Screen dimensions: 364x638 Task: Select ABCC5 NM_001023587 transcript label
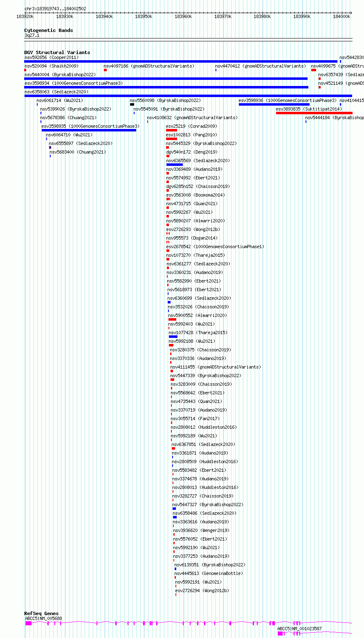tap(299, 629)
